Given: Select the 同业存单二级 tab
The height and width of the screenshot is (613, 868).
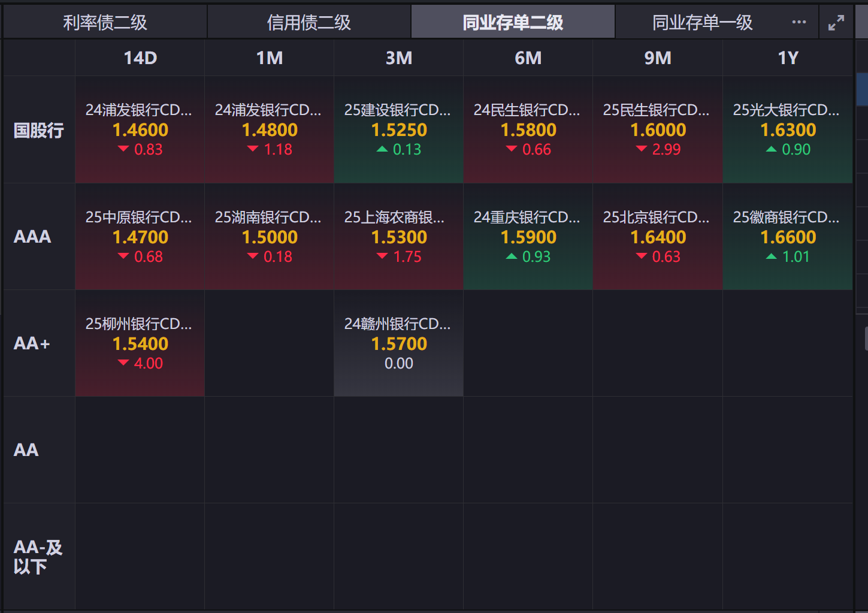Looking at the screenshot, I should (513, 22).
